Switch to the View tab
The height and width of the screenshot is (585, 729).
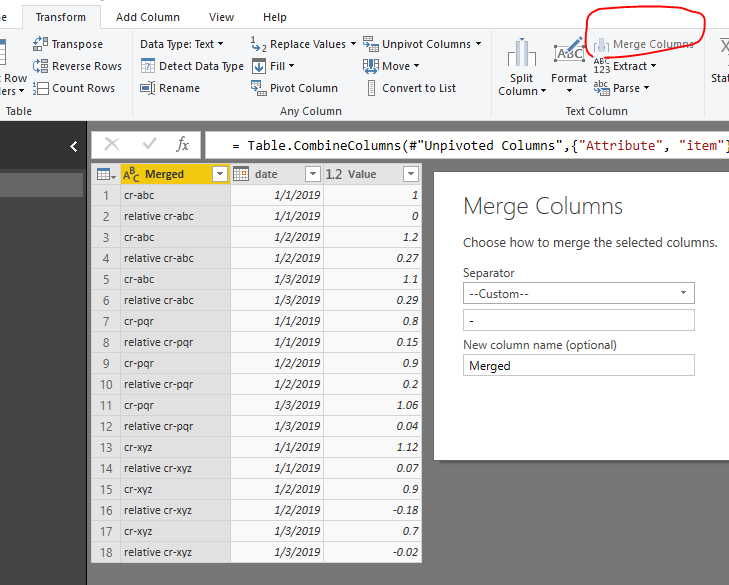pos(221,17)
